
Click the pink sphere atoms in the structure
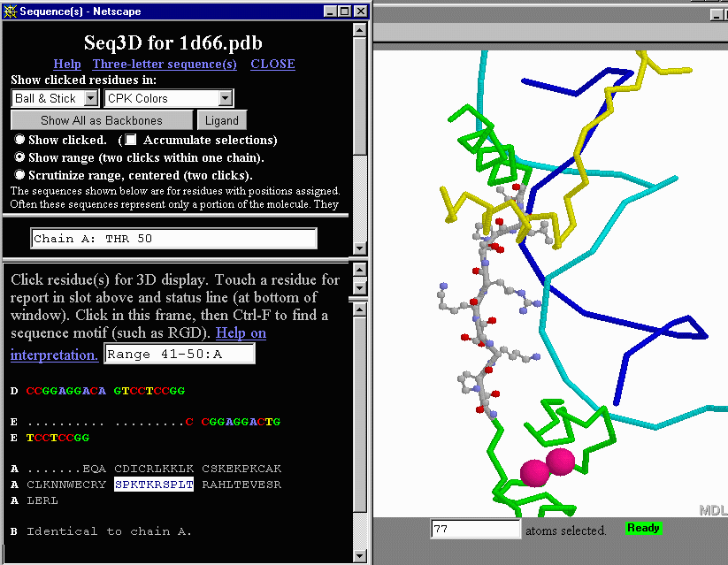547,467
